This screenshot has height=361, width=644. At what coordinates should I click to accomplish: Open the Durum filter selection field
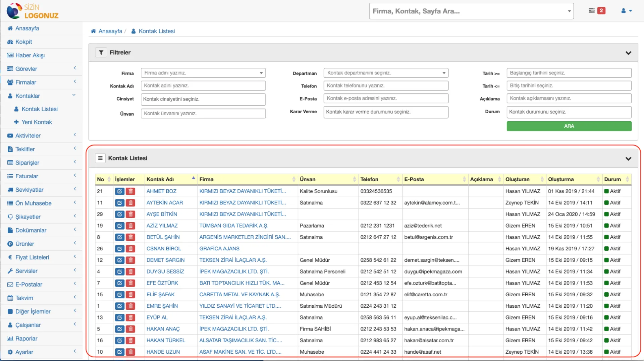(x=569, y=112)
